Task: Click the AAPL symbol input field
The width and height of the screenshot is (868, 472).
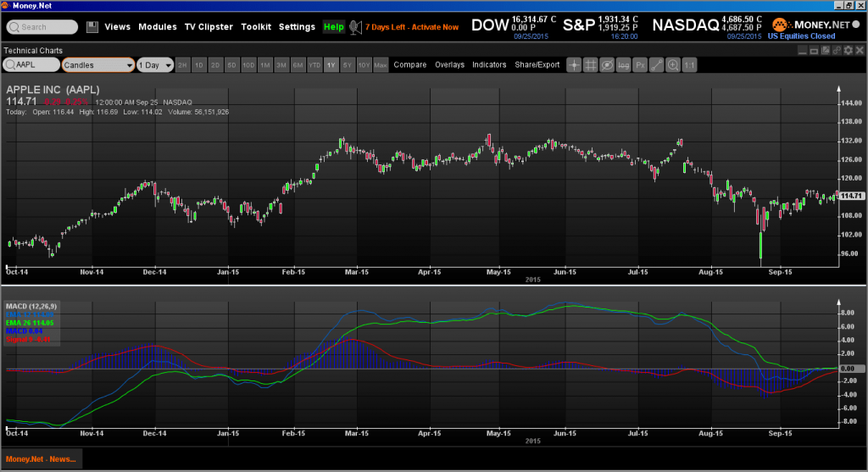Action: (31, 64)
